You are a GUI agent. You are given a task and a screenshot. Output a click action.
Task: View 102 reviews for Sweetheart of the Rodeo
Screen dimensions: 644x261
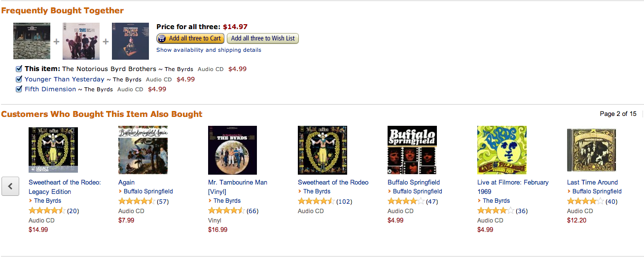(x=344, y=201)
